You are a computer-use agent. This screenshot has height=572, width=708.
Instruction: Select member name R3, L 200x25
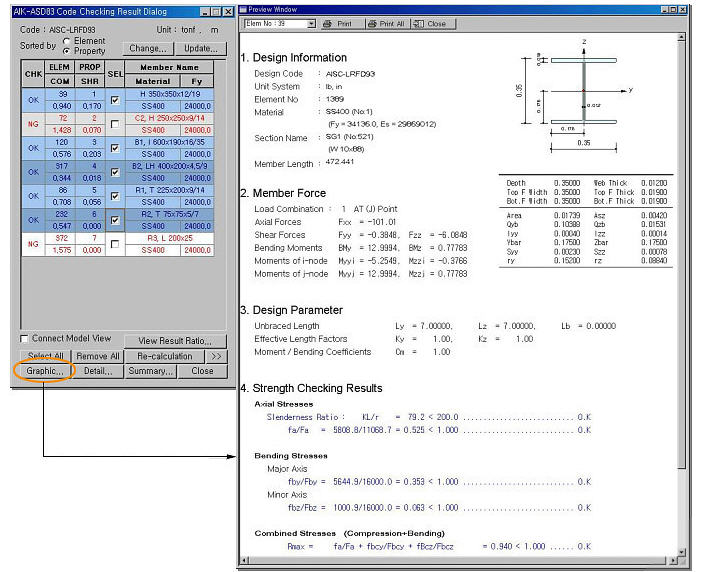click(x=170, y=238)
